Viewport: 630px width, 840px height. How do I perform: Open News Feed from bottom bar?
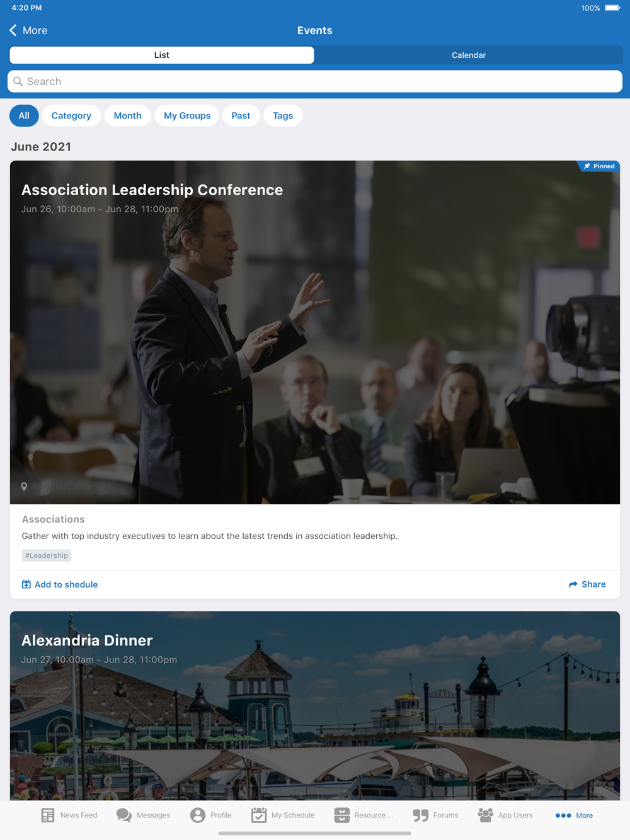pos(69,815)
